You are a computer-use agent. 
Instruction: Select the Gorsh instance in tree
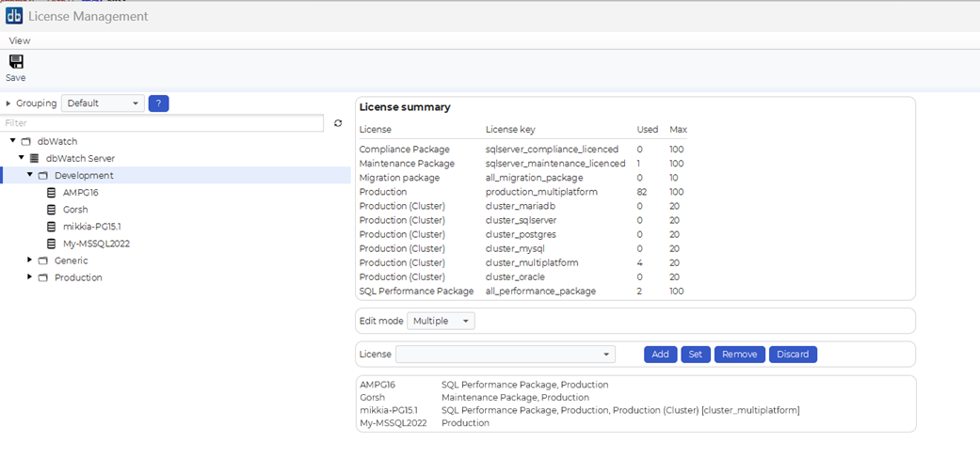(75, 210)
